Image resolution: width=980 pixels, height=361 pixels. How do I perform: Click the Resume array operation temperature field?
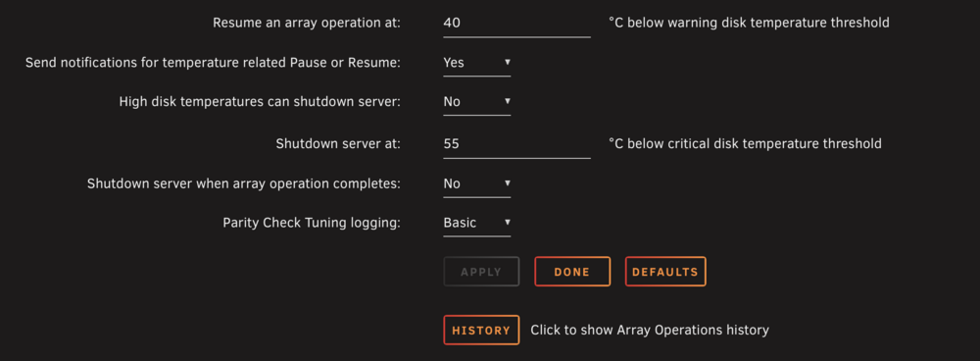pyautogui.click(x=516, y=24)
